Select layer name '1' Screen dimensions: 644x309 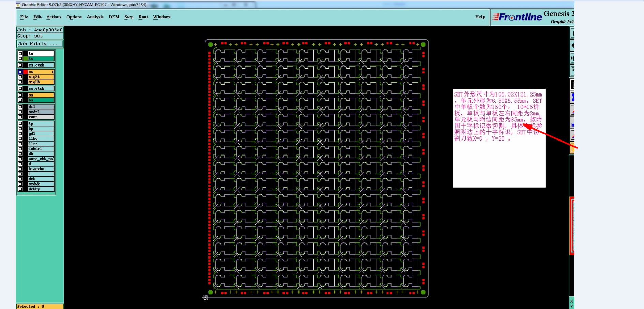click(x=41, y=174)
